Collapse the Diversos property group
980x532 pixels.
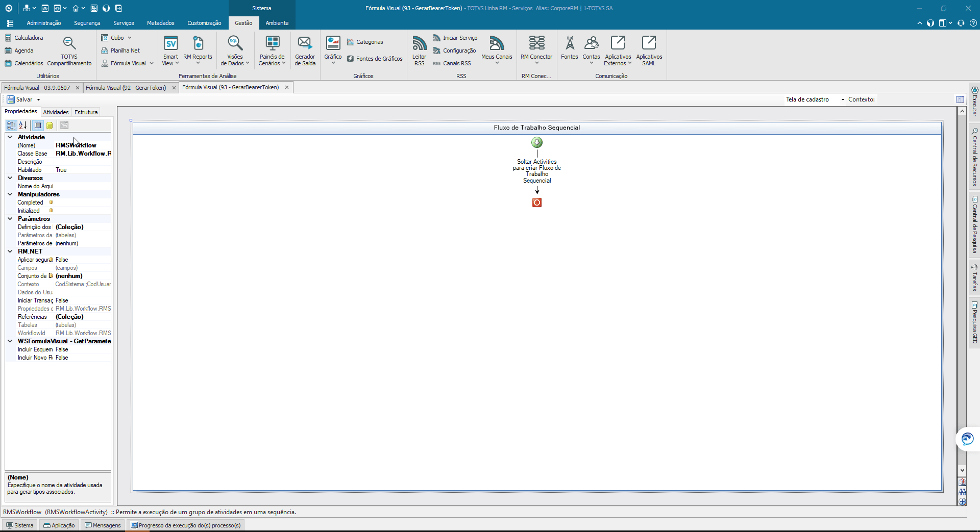(x=10, y=178)
